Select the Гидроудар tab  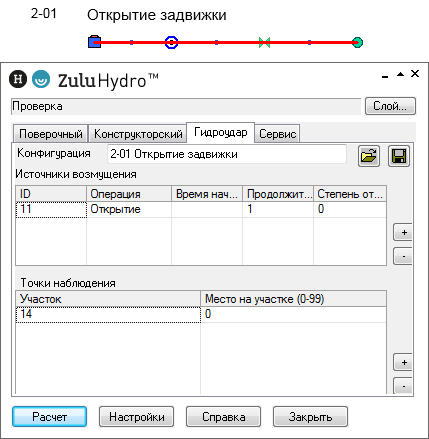click(x=220, y=133)
